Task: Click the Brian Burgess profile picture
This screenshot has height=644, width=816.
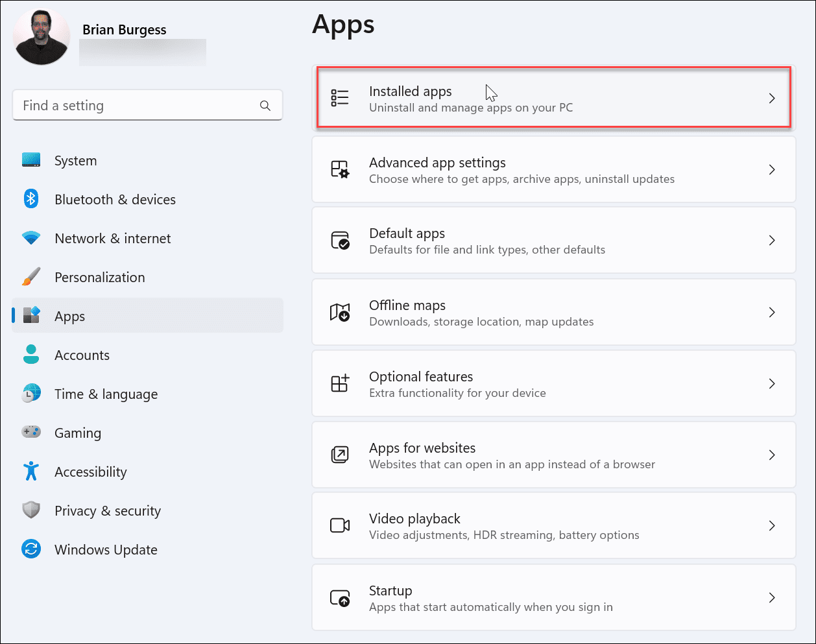Action: [41, 37]
